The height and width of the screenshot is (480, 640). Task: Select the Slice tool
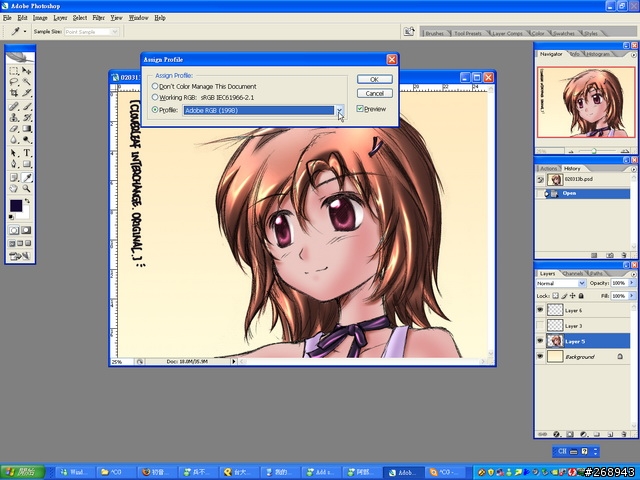click(x=27, y=93)
